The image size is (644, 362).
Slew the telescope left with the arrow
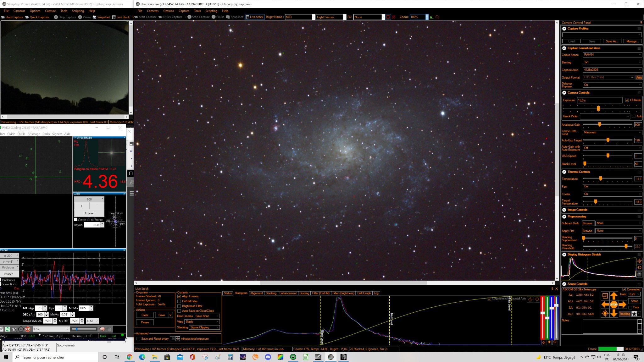click(x=605, y=304)
